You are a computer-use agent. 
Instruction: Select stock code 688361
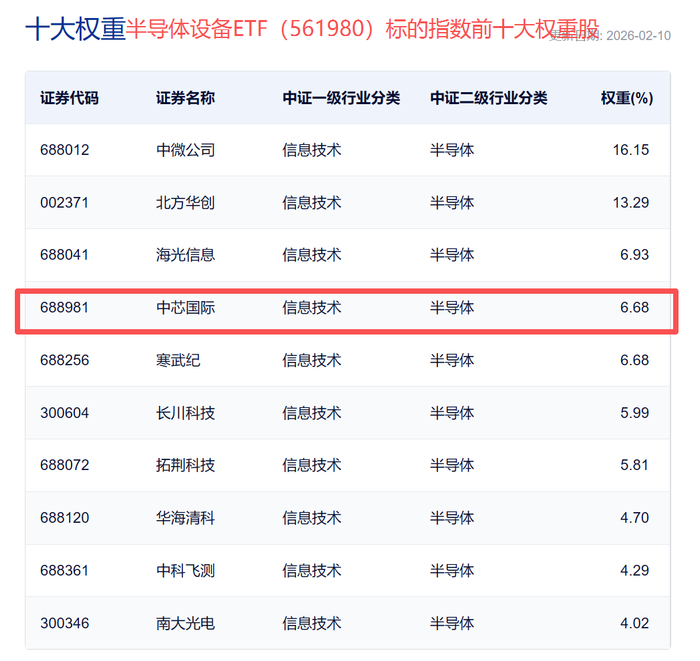pos(65,570)
